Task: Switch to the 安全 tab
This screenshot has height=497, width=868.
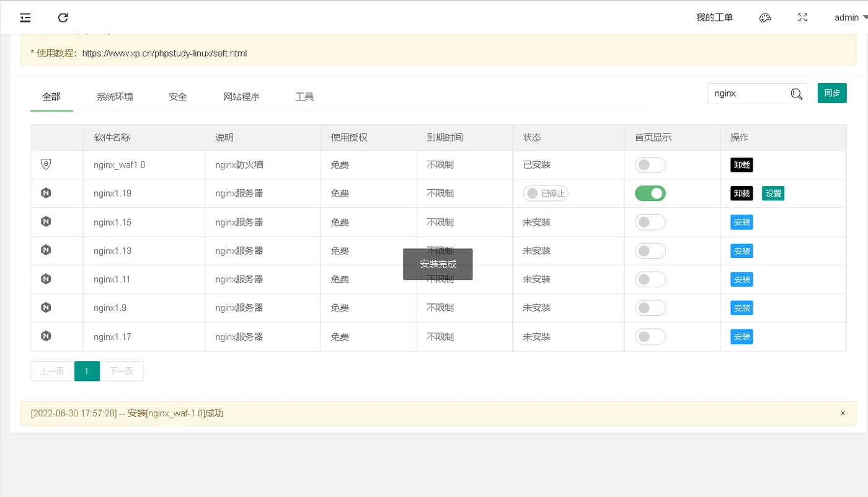Action: tap(178, 97)
